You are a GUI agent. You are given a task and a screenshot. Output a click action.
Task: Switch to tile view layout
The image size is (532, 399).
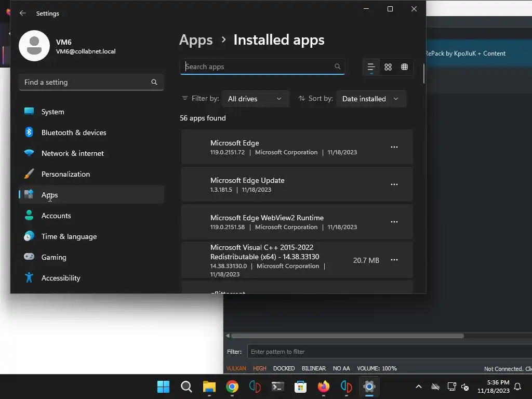[404, 67]
